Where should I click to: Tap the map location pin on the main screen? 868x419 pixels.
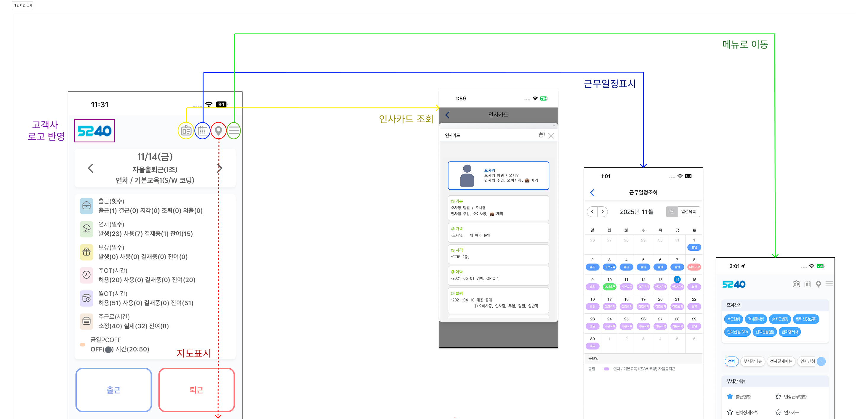pyautogui.click(x=218, y=131)
